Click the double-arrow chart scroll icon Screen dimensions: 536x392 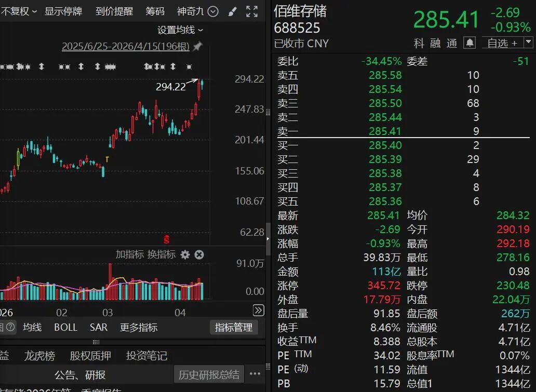pyautogui.click(x=258, y=310)
